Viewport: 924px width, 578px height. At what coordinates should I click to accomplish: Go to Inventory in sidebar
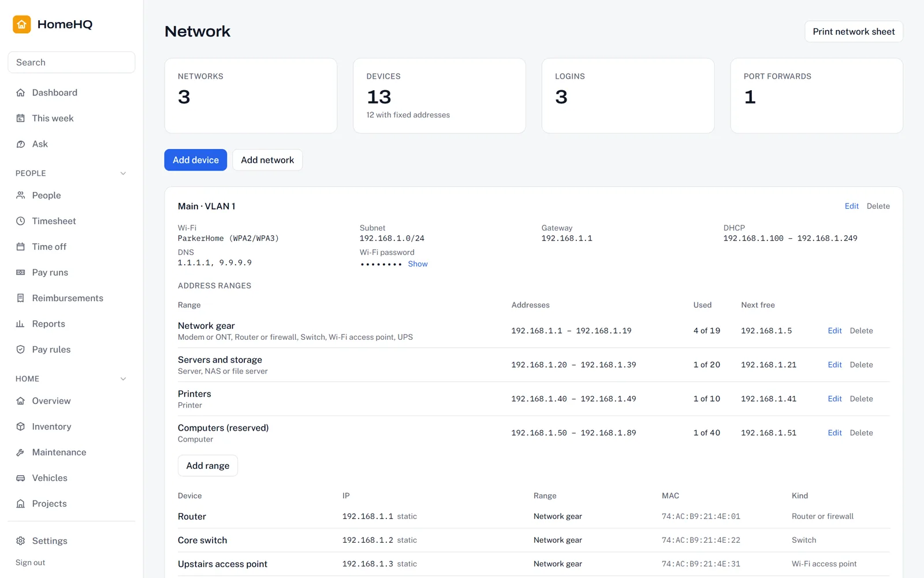tap(72, 427)
